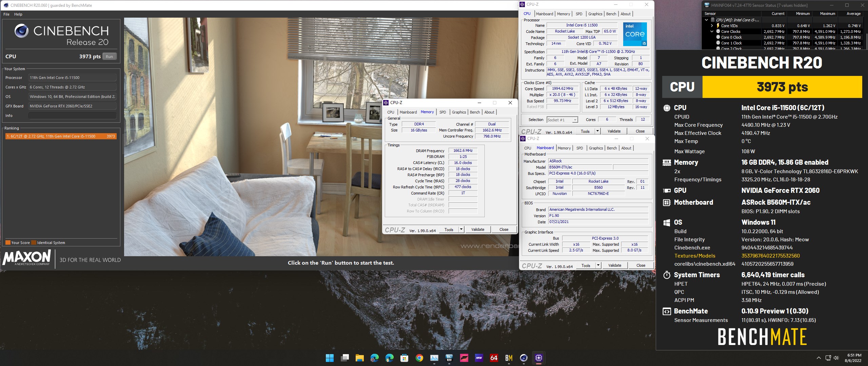This screenshot has height=366, width=868.
Task: Open Graphics tab in Mainboard CPU-Z window
Action: pyautogui.click(x=596, y=148)
